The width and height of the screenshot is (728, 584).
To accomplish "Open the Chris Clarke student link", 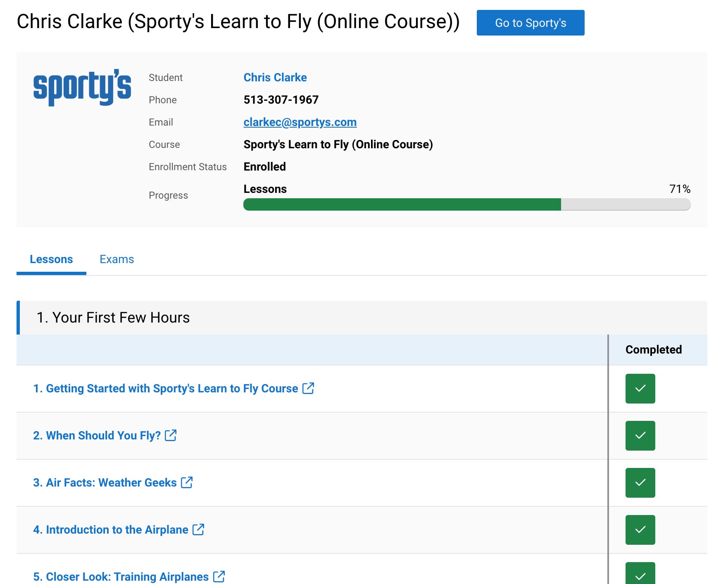I will point(275,78).
